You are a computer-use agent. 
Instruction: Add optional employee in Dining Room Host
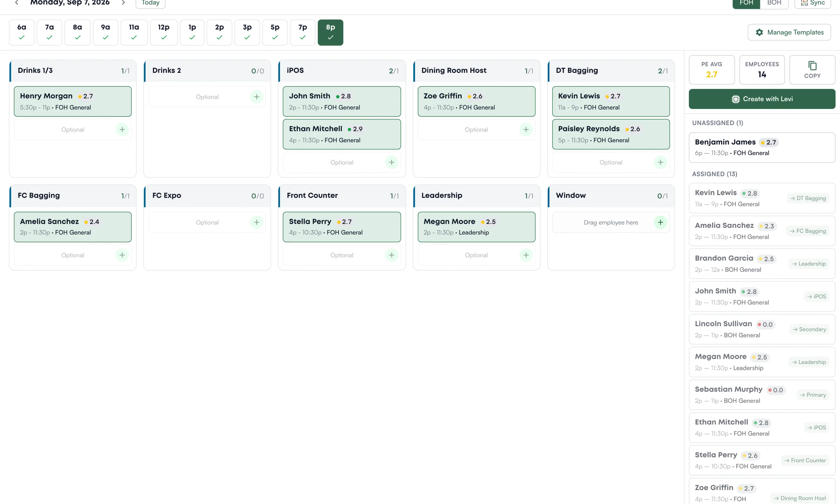[526, 129]
